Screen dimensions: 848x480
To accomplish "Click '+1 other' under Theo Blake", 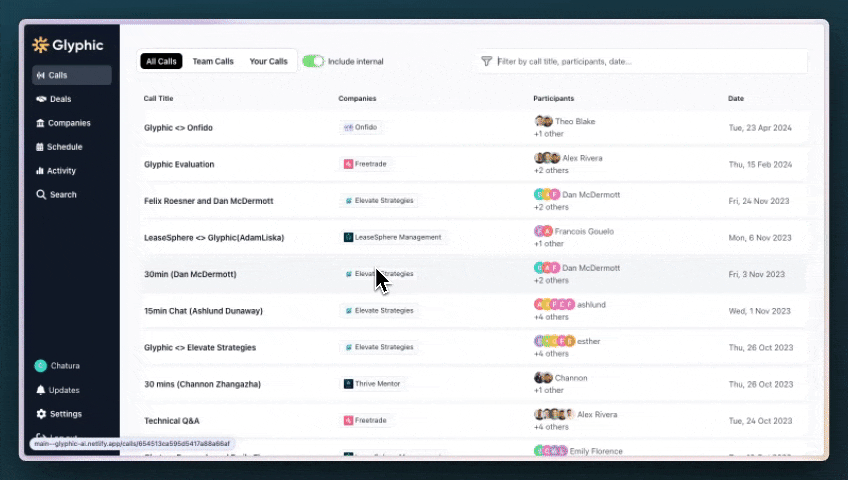I will (549, 134).
